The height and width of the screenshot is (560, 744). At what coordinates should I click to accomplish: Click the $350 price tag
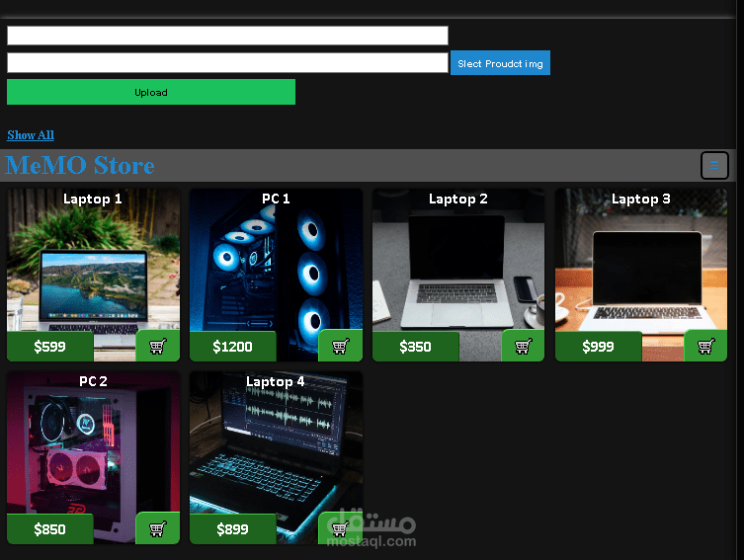(x=415, y=347)
